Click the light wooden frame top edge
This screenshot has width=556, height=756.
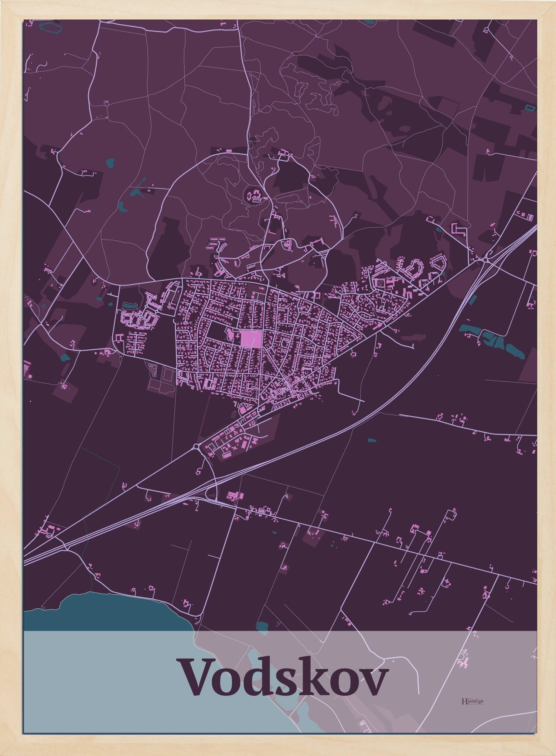[x=278, y=10]
